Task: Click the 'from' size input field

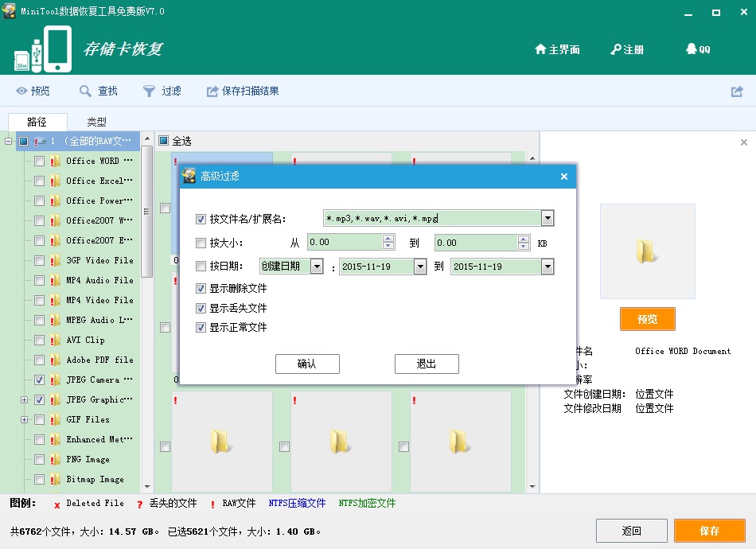Action: tap(345, 243)
